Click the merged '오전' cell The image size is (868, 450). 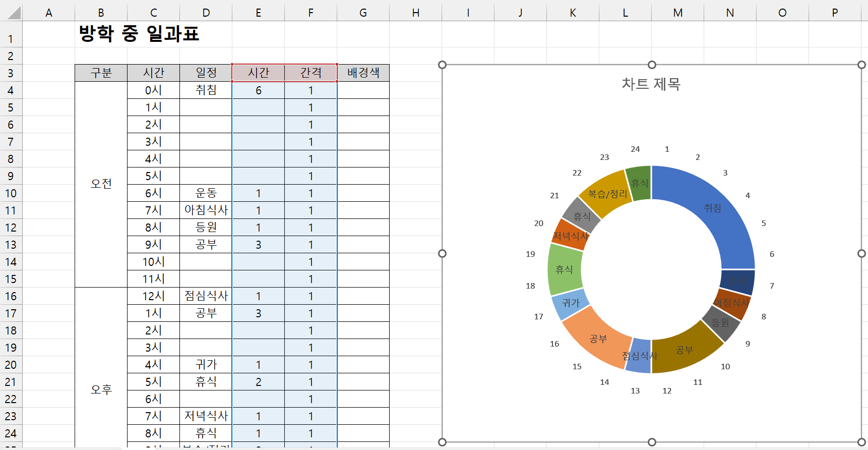tap(101, 184)
